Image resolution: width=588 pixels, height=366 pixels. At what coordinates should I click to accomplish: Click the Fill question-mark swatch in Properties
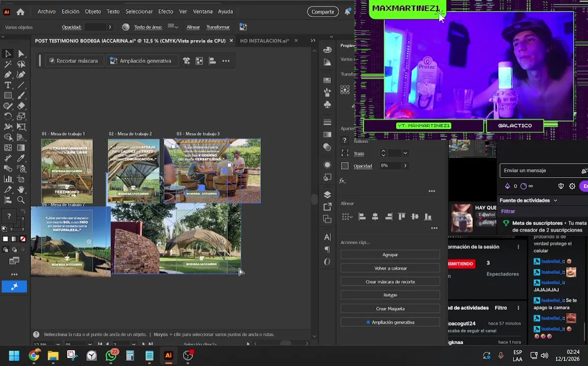click(x=345, y=141)
